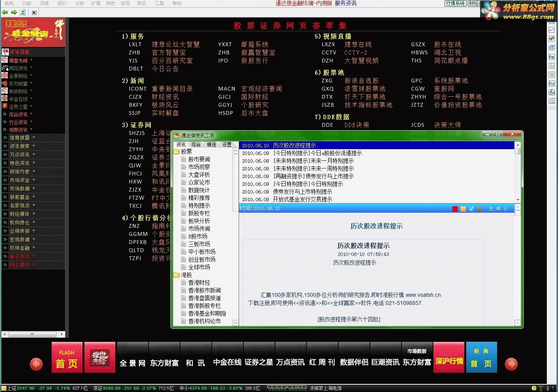Open the 宏观经济要闻 link
Image resolution: width=558 pixels, height=392 pixels.
261,89
